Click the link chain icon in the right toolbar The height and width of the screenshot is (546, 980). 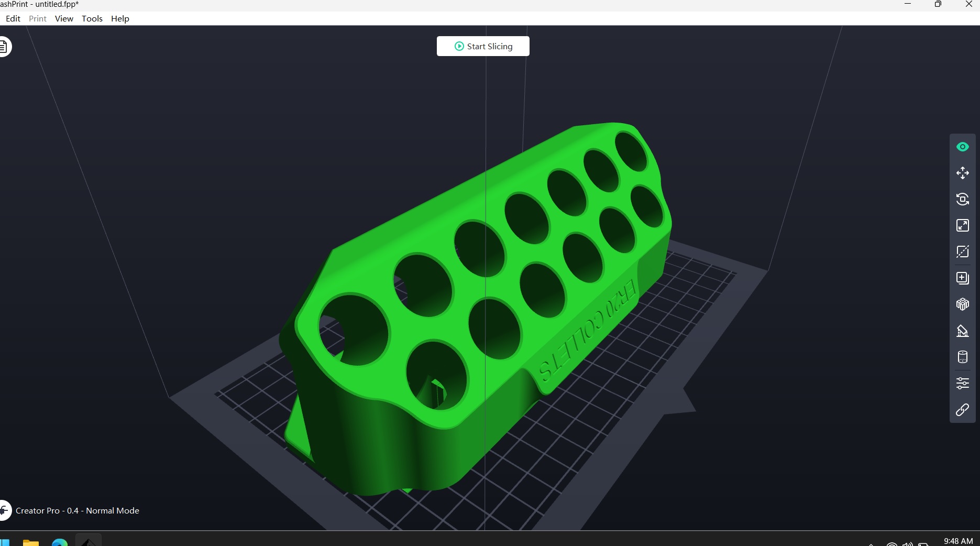click(962, 409)
